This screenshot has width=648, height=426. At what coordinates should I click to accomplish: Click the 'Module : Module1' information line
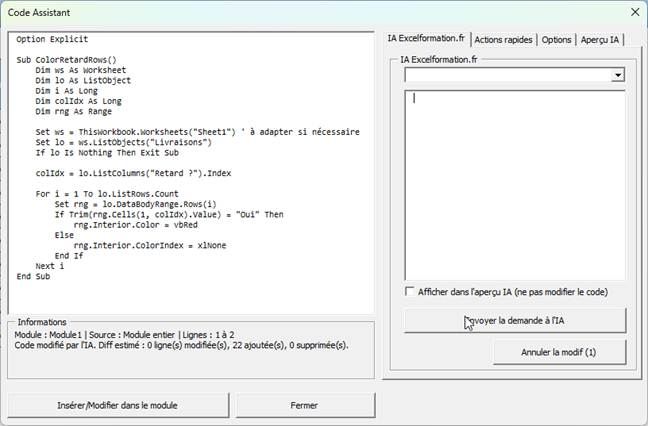pos(124,335)
